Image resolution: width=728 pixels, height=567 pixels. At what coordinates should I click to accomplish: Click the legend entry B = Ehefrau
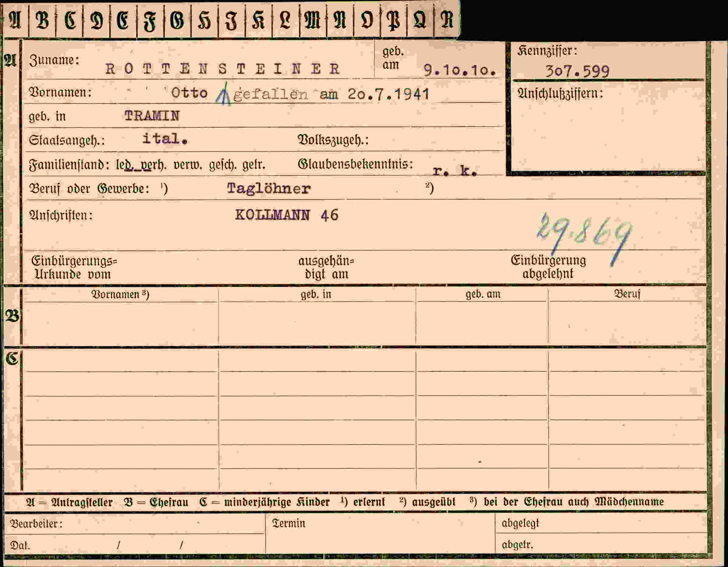[156, 502]
